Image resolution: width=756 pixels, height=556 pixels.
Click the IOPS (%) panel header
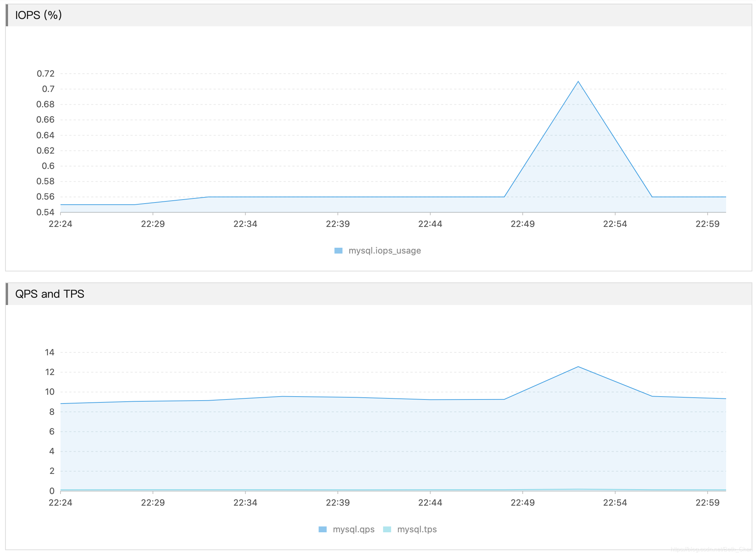coord(38,15)
